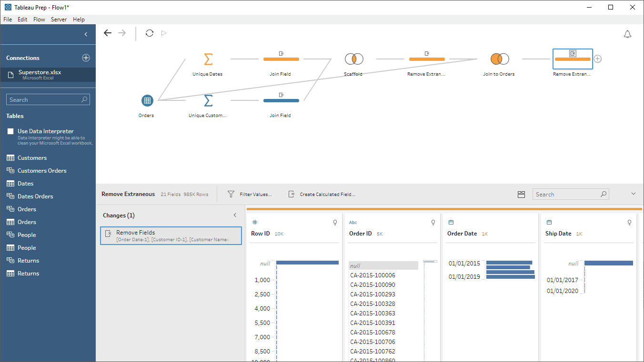Select the Unique Dates aggregate step
The height and width of the screenshot is (362, 644).
point(208,59)
